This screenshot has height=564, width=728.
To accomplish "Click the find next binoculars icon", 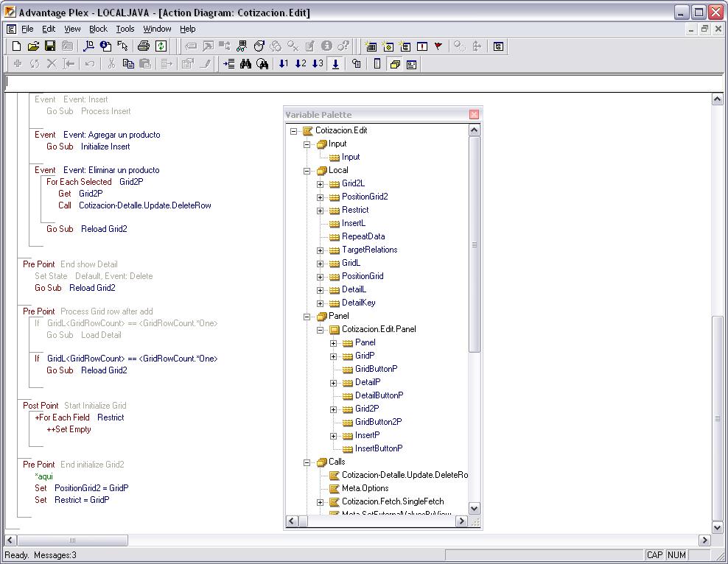I will coord(263,63).
